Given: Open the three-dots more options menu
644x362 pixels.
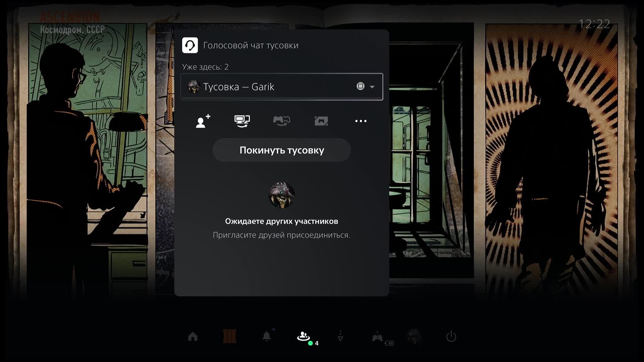Looking at the screenshot, I should (x=361, y=121).
